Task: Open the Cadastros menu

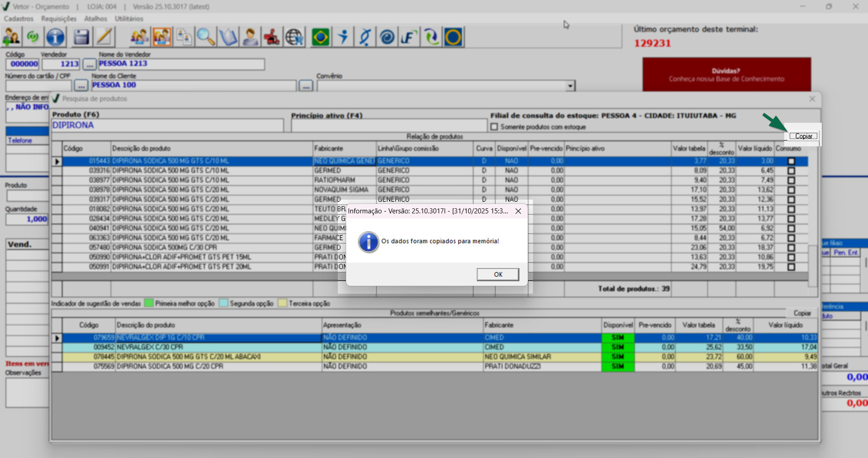Action: pyautogui.click(x=19, y=19)
